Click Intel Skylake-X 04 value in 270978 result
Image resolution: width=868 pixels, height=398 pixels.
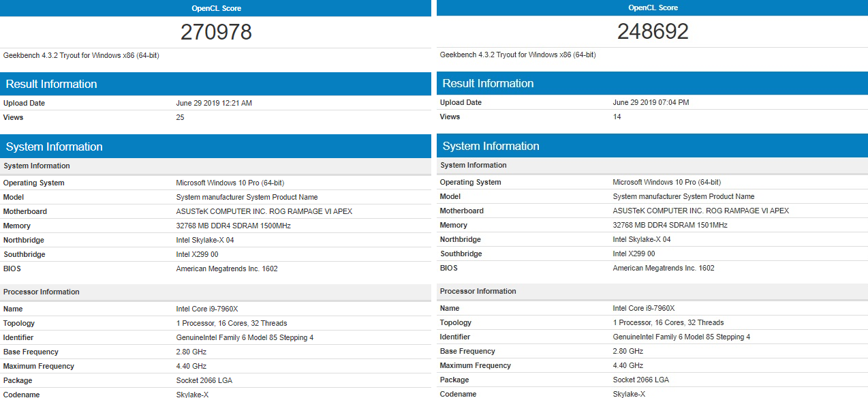[x=204, y=240]
